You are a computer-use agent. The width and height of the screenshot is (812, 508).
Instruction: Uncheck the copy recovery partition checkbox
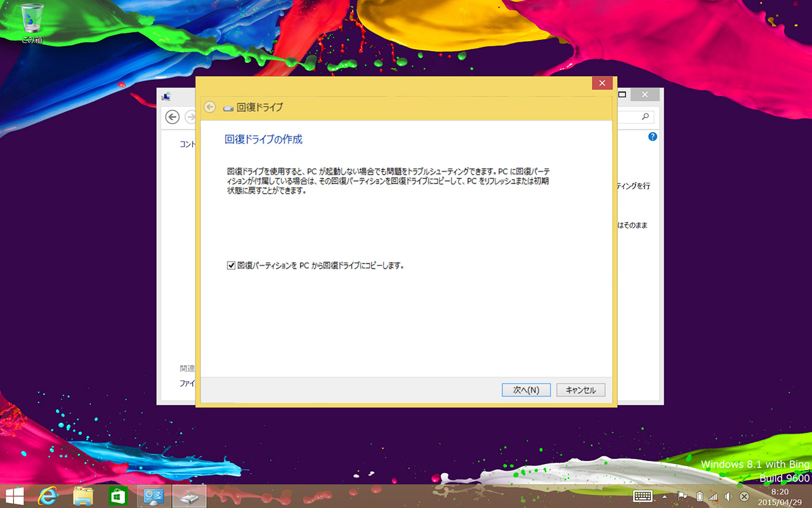(231, 265)
